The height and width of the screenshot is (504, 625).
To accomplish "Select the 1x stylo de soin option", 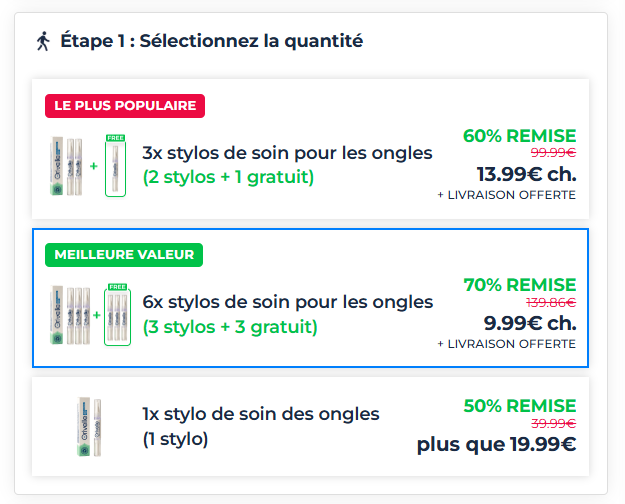I will 261,413.
